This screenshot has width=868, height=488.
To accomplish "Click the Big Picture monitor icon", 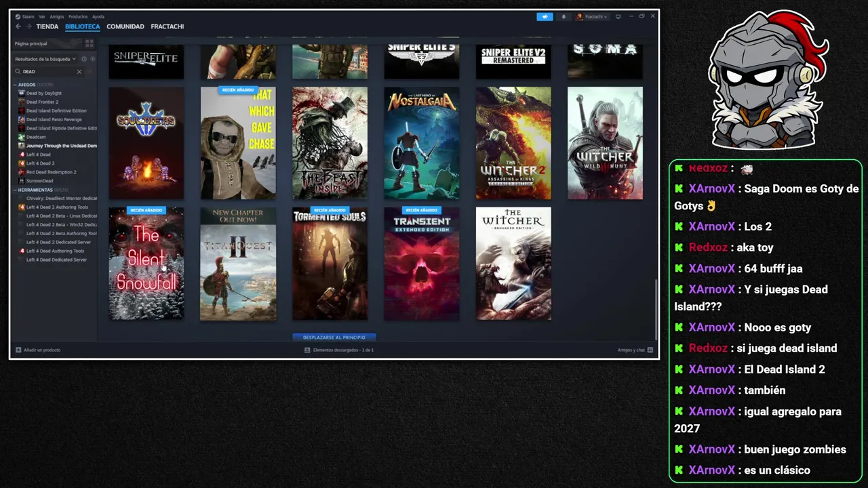I will [618, 16].
